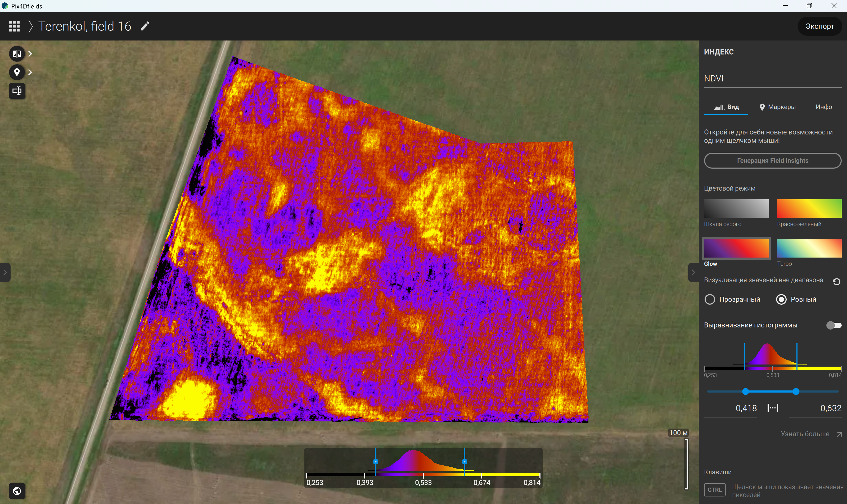
Task: Toggle Выравнивание гистограммы switch
Action: tap(834, 325)
